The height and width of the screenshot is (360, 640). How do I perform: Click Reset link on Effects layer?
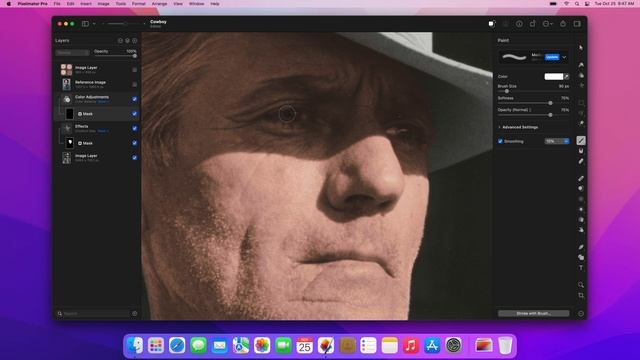click(103, 131)
